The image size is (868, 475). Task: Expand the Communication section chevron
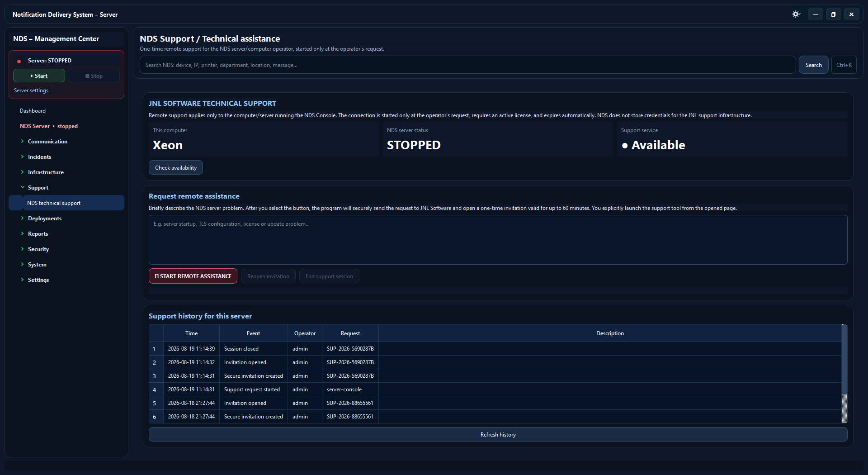tap(22, 142)
